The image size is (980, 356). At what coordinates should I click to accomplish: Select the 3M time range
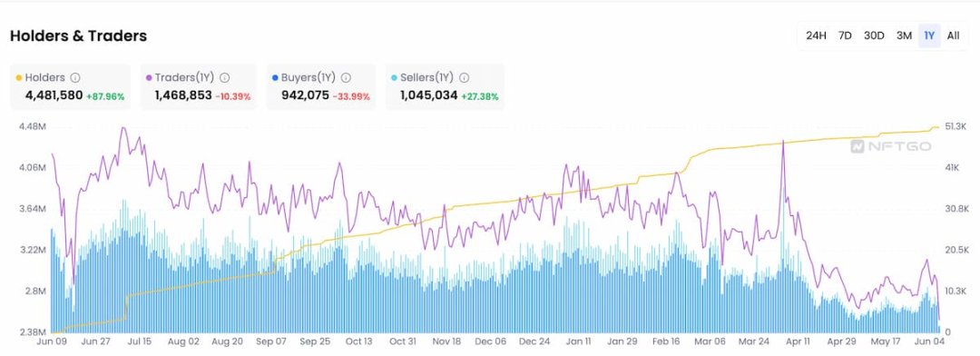[904, 35]
